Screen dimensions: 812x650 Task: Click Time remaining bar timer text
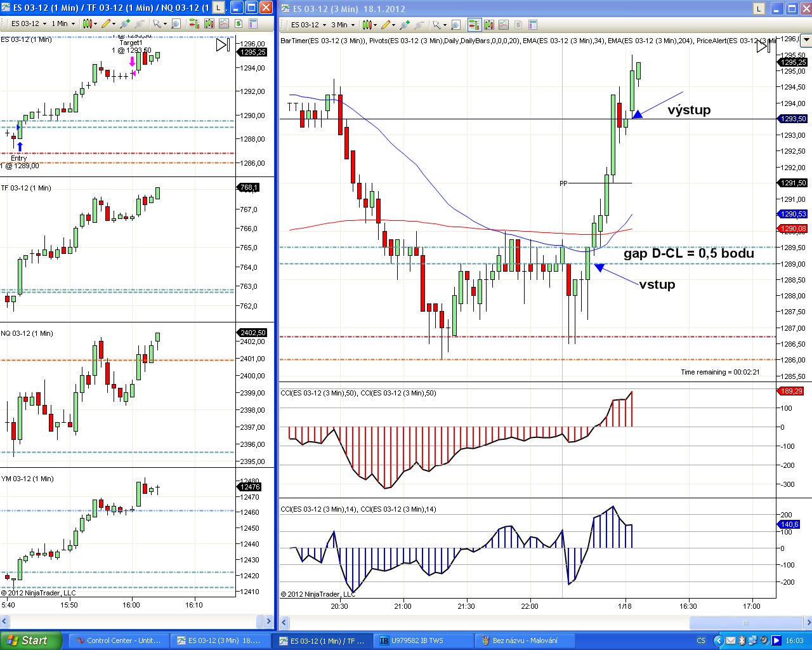pyautogui.click(x=720, y=372)
